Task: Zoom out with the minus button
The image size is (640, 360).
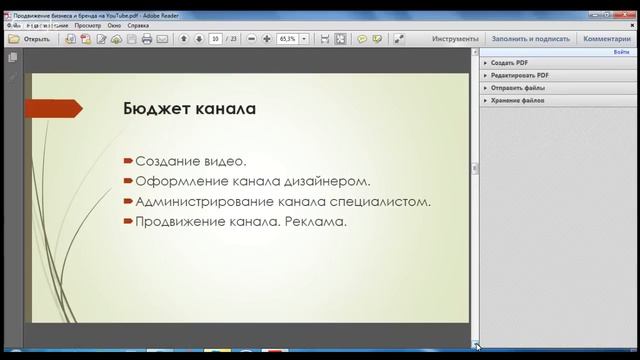Action: tap(252, 39)
